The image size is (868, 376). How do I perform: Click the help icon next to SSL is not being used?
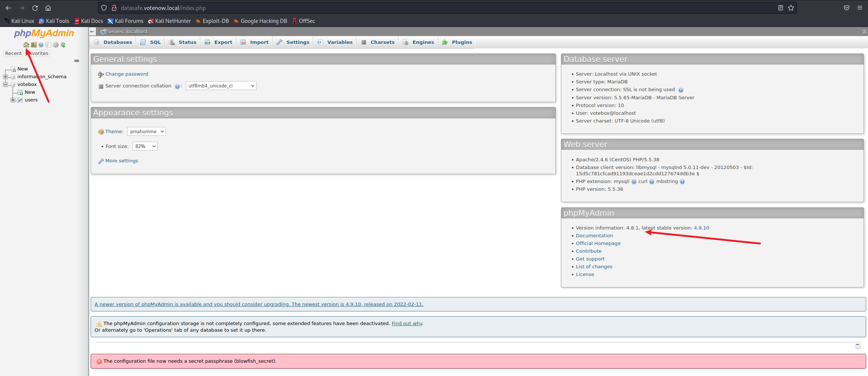click(x=681, y=90)
